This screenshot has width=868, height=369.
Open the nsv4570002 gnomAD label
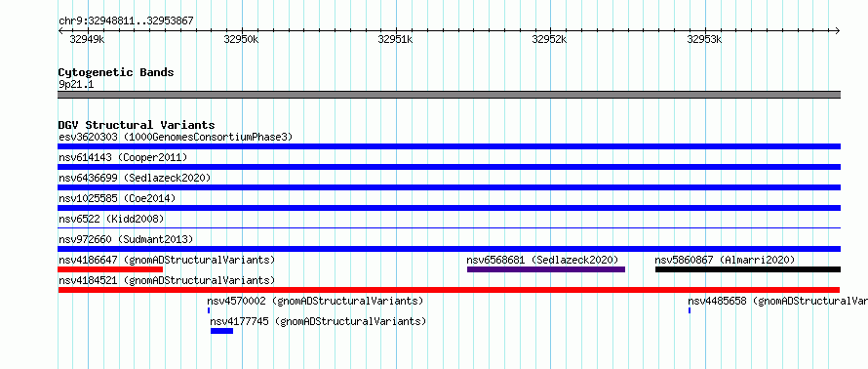pyautogui.click(x=315, y=302)
